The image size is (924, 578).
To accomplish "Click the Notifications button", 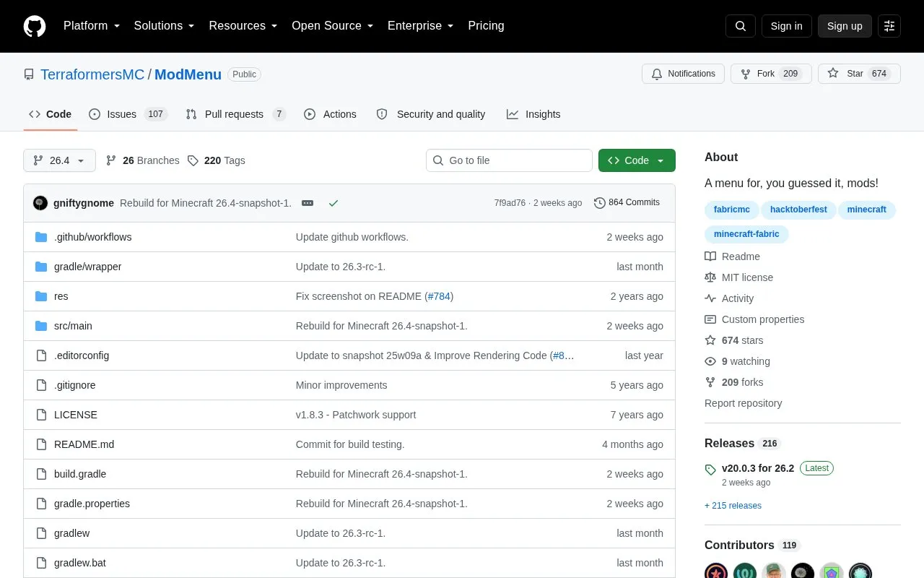I will point(683,74).
